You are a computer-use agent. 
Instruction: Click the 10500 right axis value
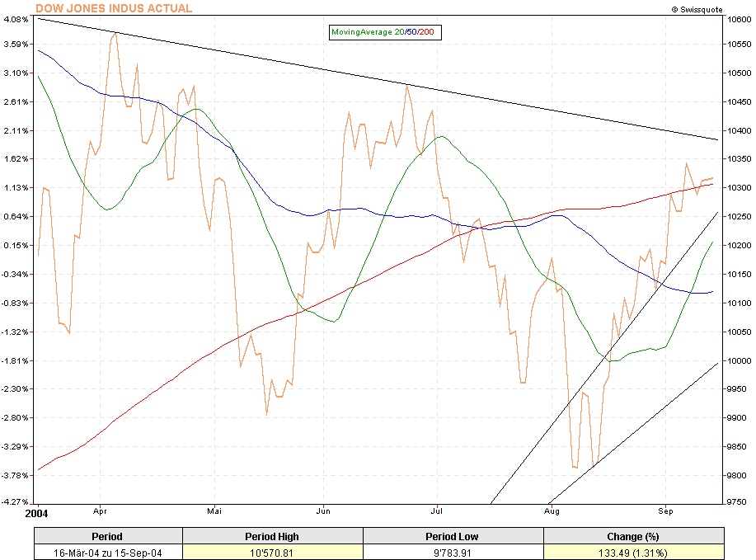point(740,73)
